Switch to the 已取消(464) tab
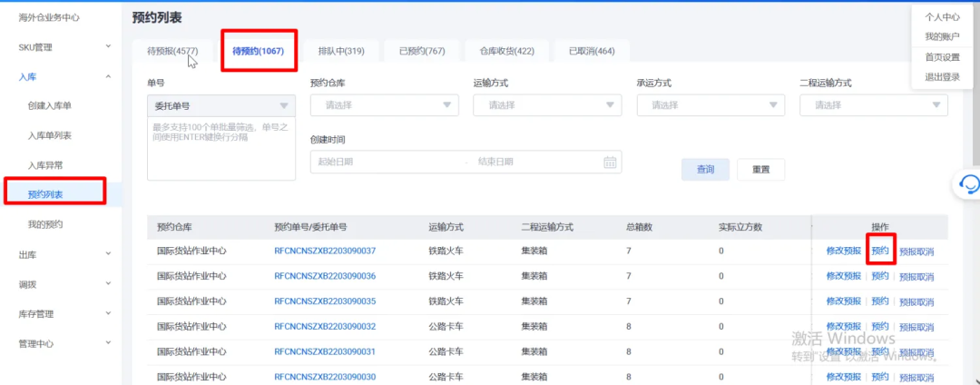980x385 pixels. coord(592,51)
